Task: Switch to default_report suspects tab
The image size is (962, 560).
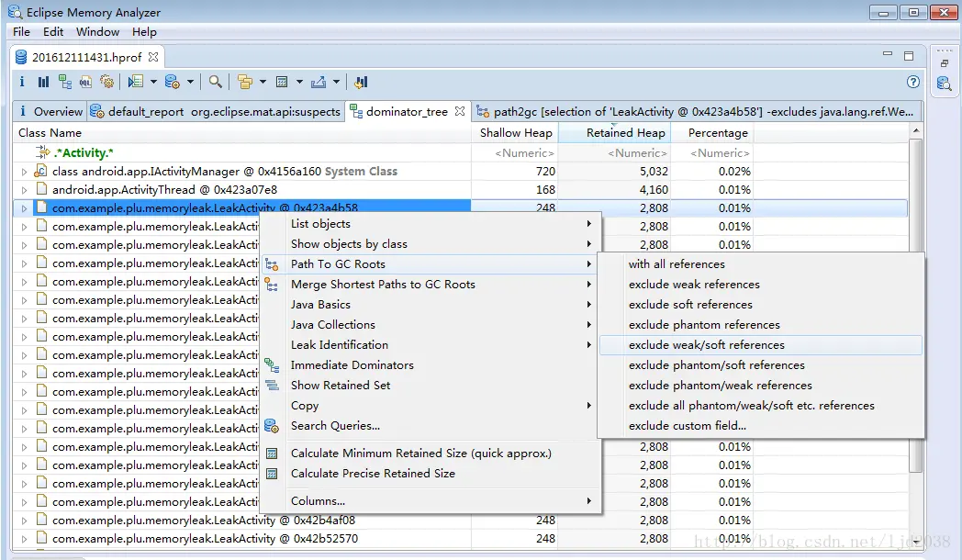Action: click(216, 112)
